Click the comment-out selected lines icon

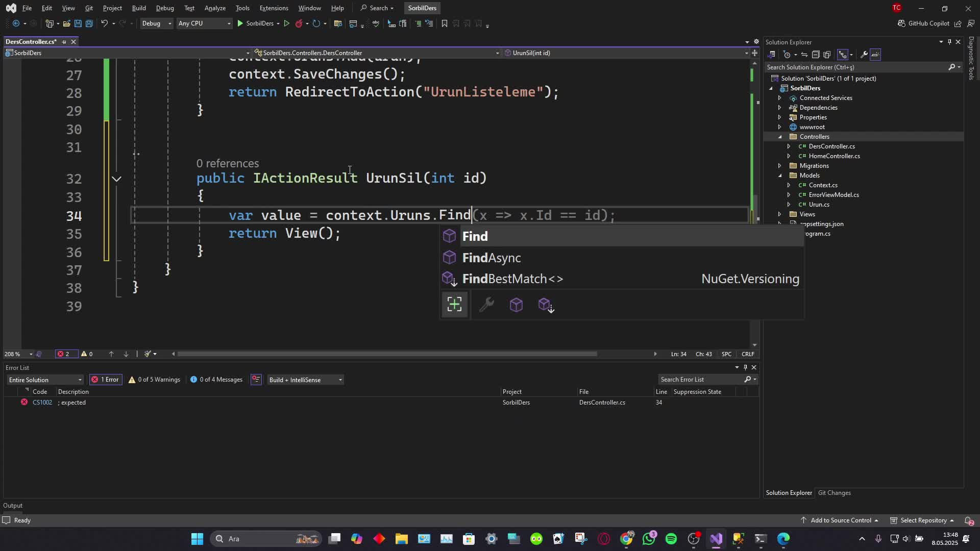(418, 23)
